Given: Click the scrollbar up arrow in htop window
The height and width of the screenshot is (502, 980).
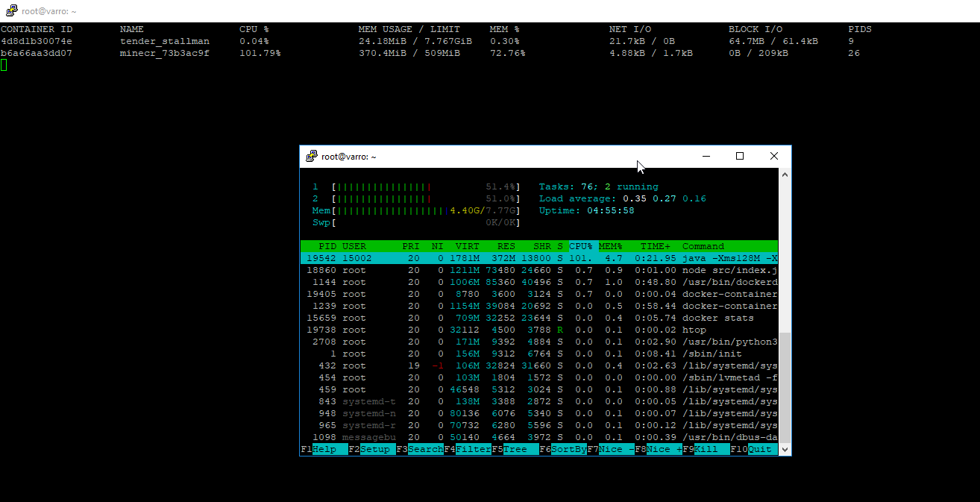Looking at the screenshot, I should (784, 174).
